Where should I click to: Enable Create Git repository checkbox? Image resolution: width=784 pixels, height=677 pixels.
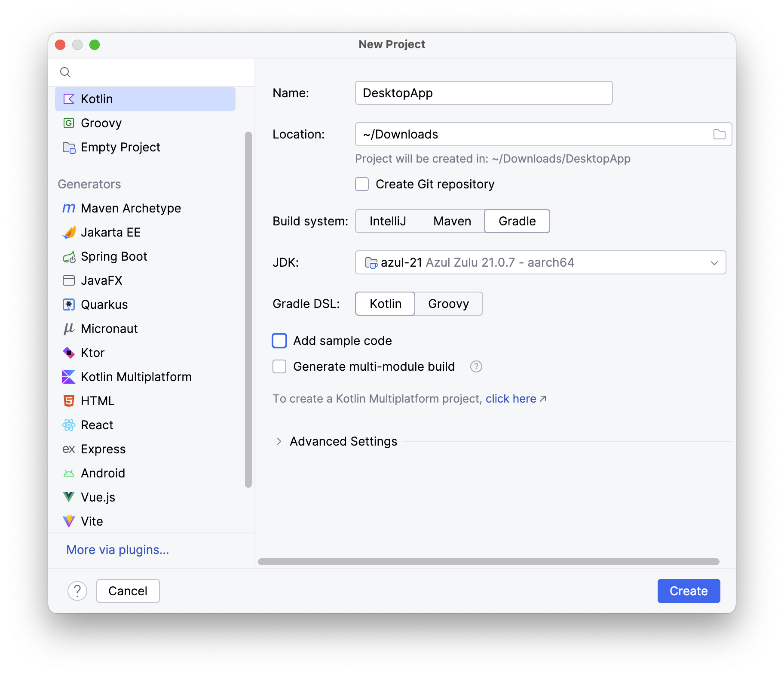[x=362, y=184]
